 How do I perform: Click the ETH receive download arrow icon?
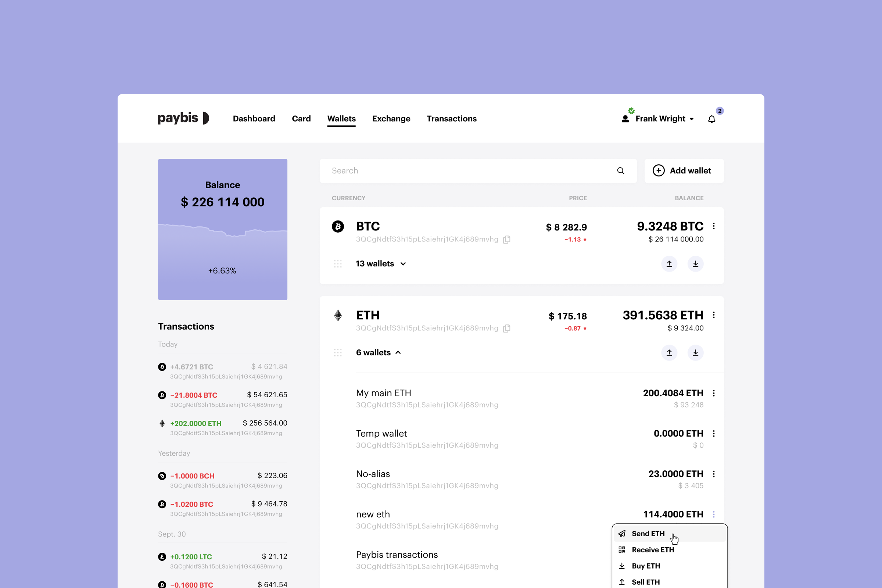(695, 352)
